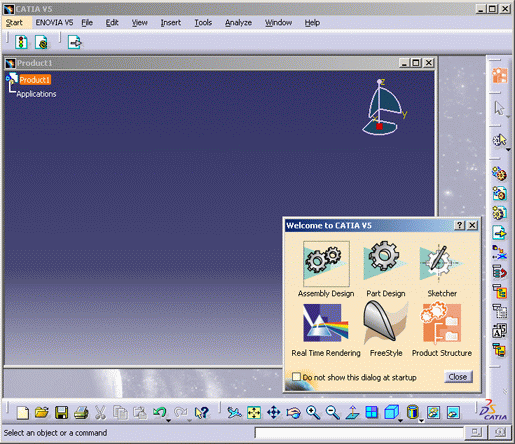Expand the view mode cube dropdown arrow
Viewport: 515px width, 444px height.
(400, 420)
